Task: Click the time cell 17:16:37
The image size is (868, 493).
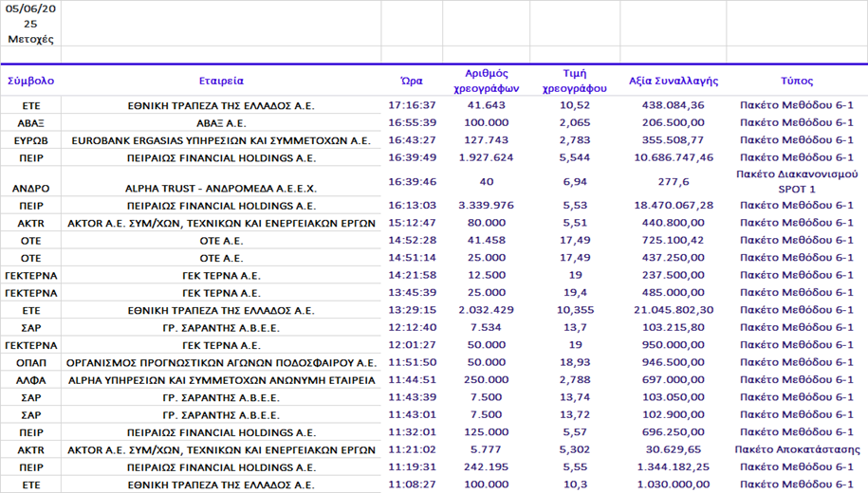Action: pyautogui.click(x=412, y=105)
